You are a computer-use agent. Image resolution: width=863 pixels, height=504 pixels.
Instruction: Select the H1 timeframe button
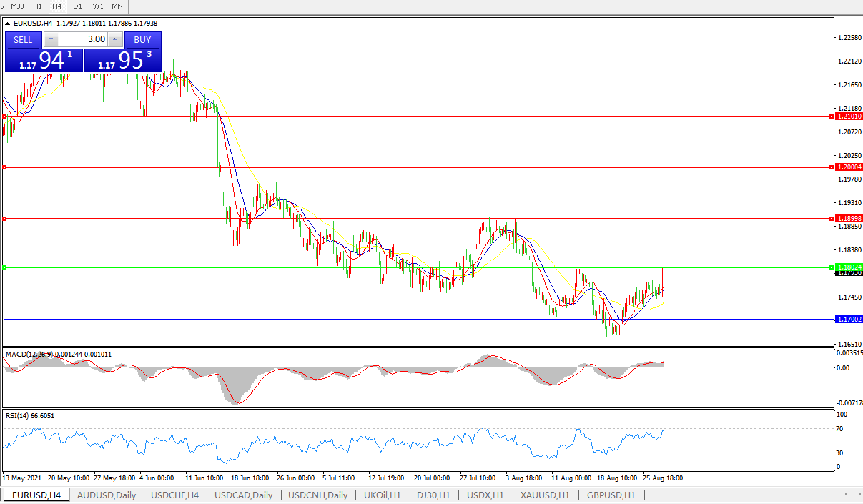(x=38, y=6)
